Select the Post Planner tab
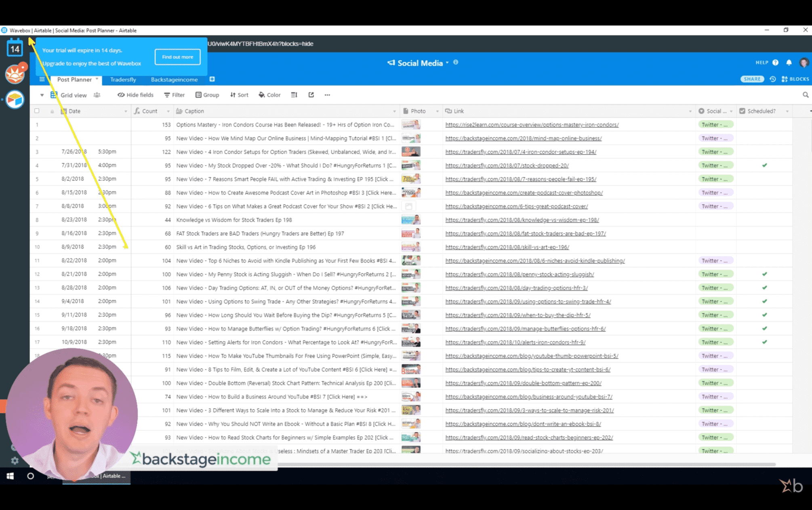 pos(74,80)
